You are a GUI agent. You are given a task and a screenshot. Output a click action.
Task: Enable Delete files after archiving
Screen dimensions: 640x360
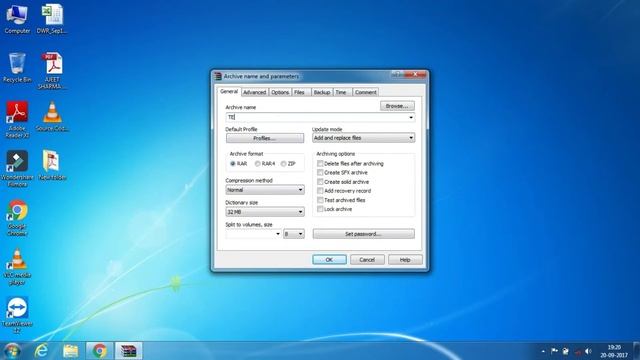tap(320, 163)
